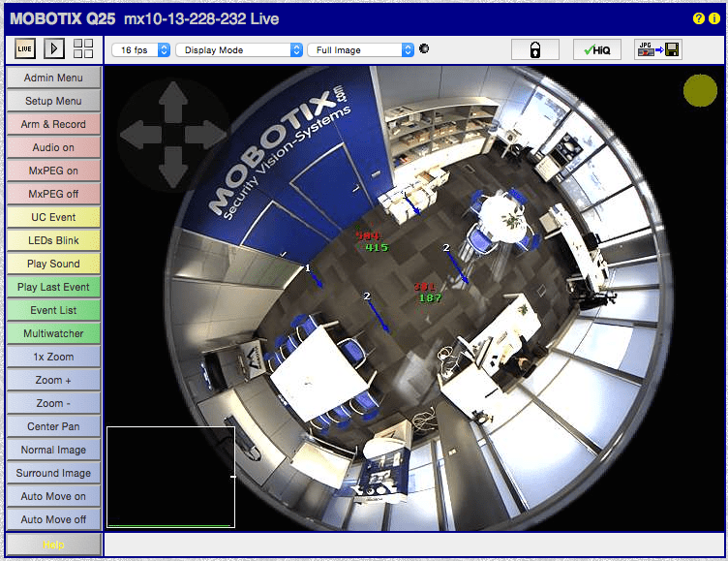Open the Admin Menu
Viewport: 728px width, 561px height.
pos(53,78)
